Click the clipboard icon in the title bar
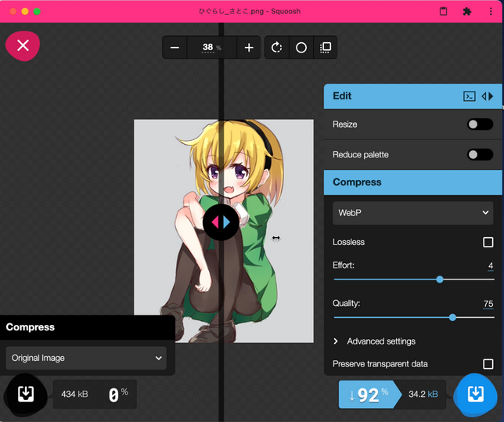The width and height of the screenshot is (504, 422). coord(443,12)
